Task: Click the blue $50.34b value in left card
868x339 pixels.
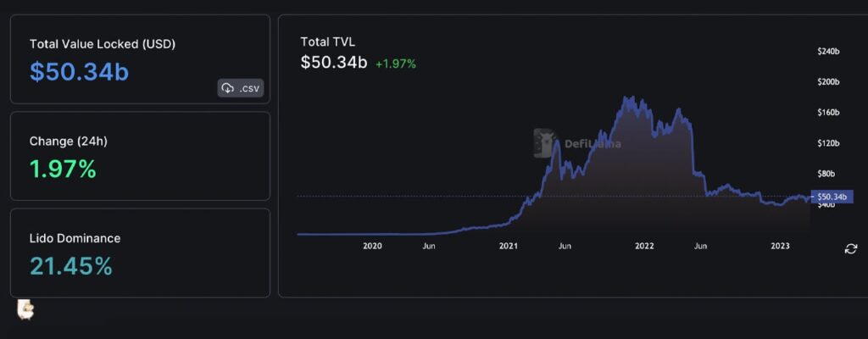Action: point(79,72)
